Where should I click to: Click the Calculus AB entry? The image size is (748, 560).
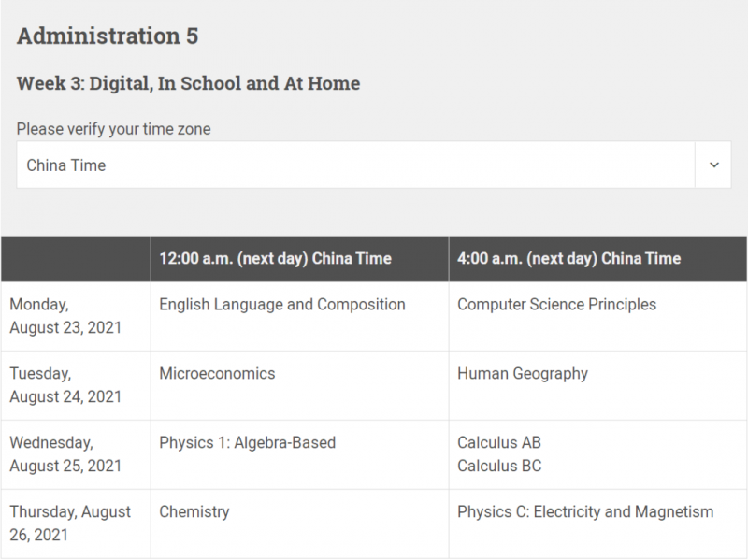tap(499, 442)
